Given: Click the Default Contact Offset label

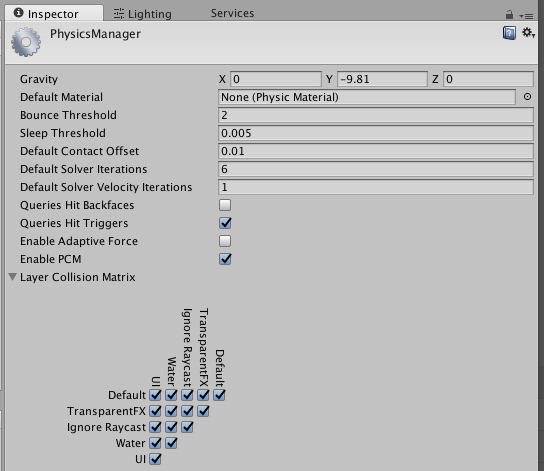Looking at the screenshot, I should (79, 151).
